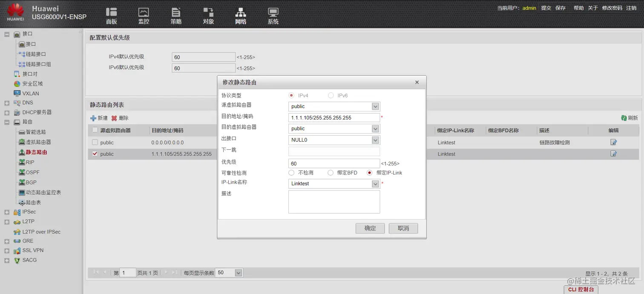Click the 新建 new route button

point(99,118)
